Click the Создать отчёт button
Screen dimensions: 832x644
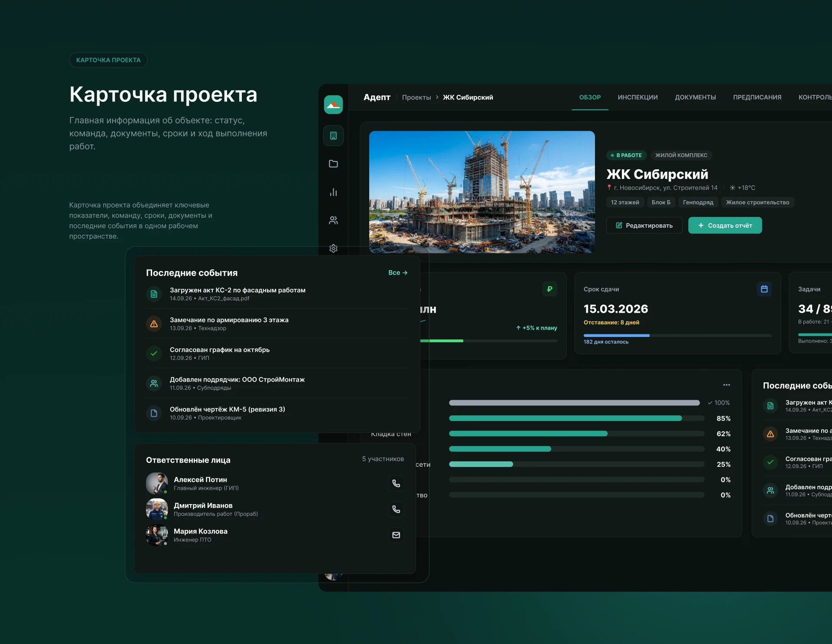point(725,225)
